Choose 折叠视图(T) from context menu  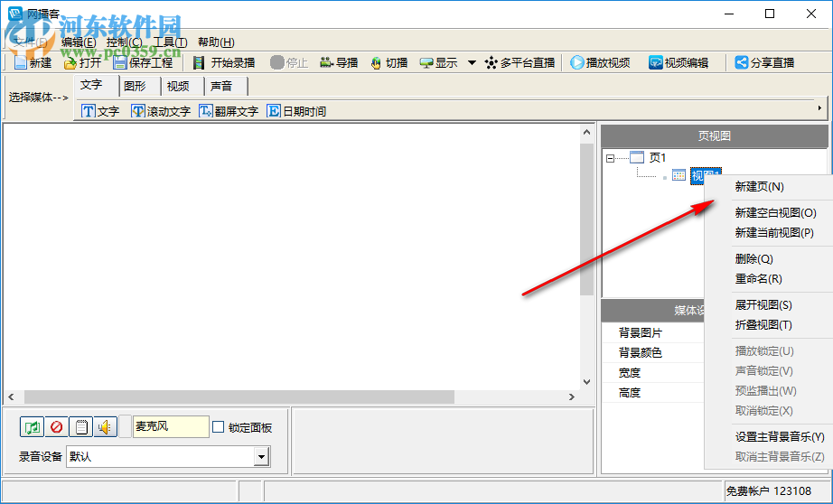tap(768, 325)
